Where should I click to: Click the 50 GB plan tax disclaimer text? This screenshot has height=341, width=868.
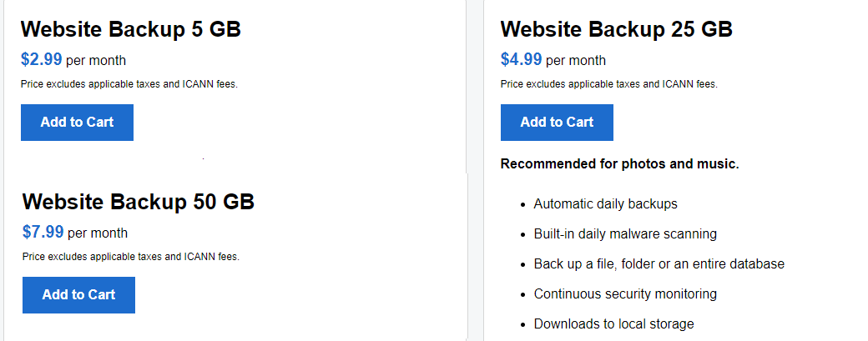[131, 257]
